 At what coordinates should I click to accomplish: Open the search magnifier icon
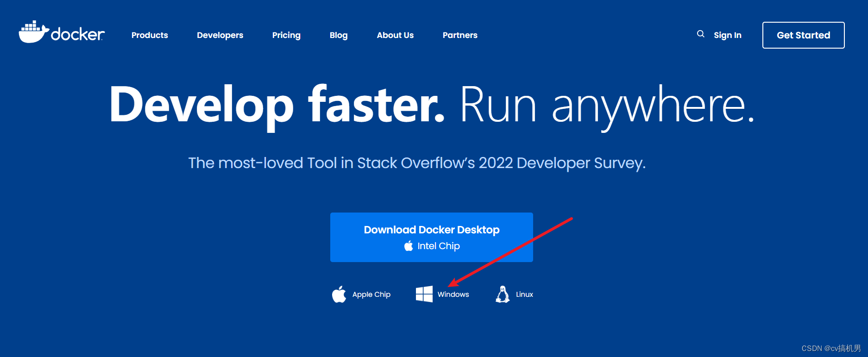click(701, 34)
